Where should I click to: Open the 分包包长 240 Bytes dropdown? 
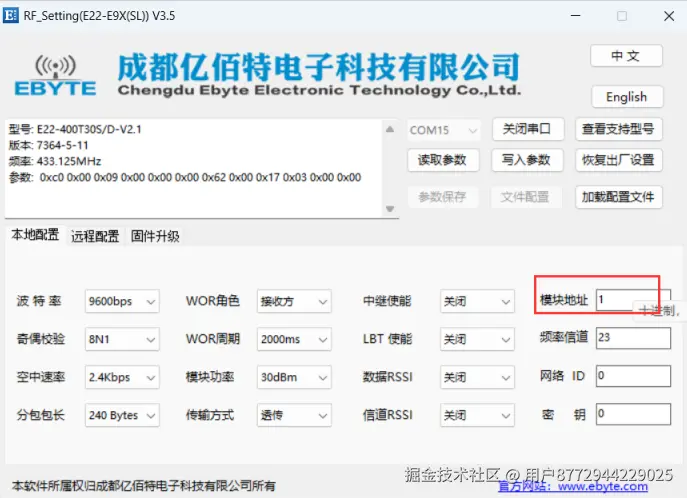coord(122,415)
